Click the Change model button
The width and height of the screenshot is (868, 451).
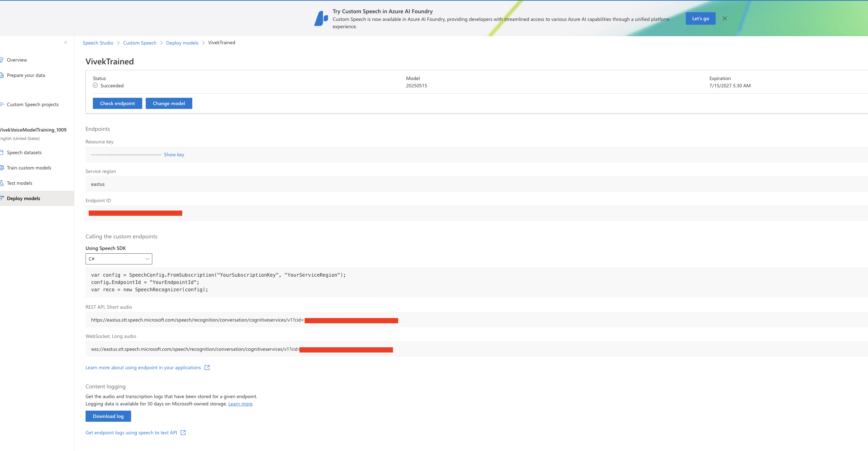point(169,103)
